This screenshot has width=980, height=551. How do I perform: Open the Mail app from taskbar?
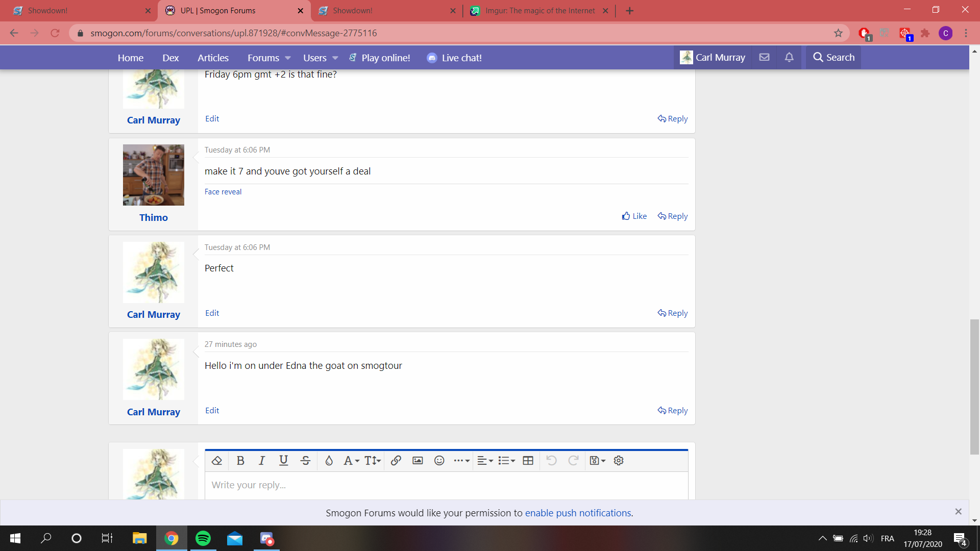pos(235,538)
